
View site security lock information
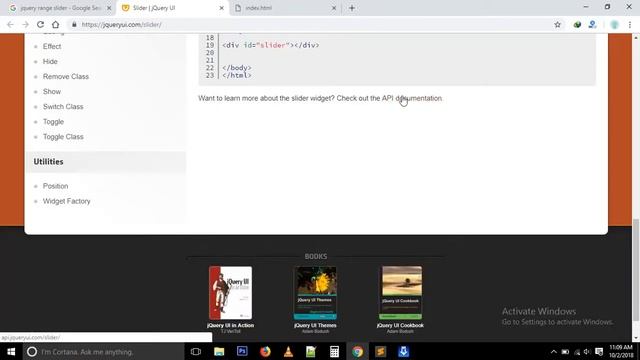pyautogui.click(x=74, y=24)
